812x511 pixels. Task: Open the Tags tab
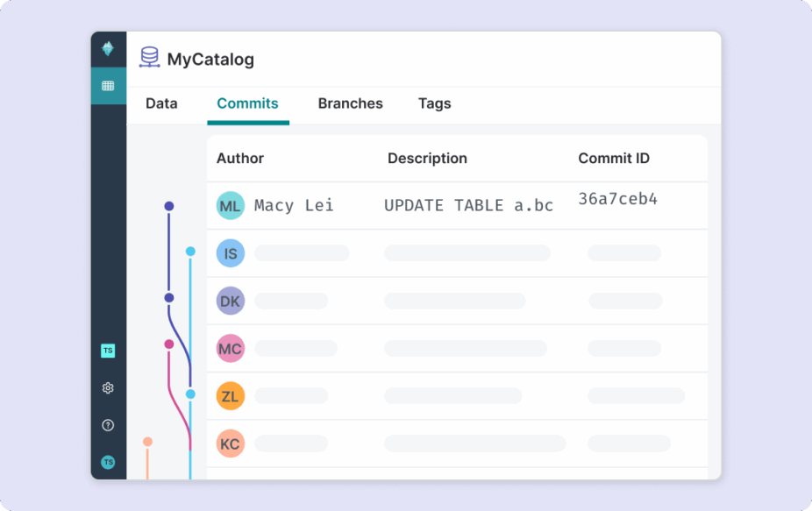434,103
